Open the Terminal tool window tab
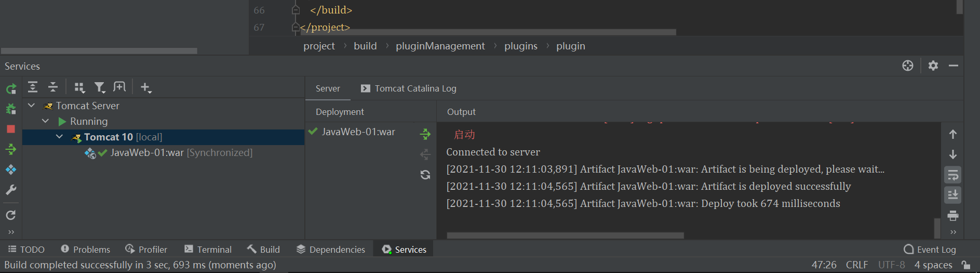Screen dimensions: 980x273 point(208,250)
